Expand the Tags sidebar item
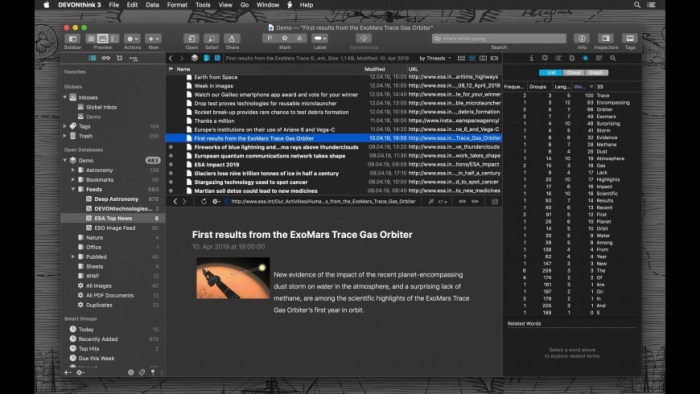700x394 pixels. coord(65,126)
